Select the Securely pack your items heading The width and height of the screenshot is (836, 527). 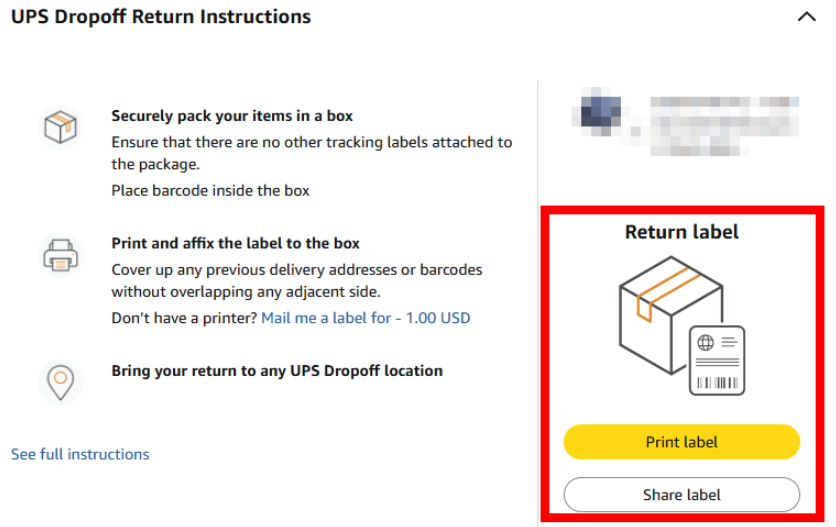click(232, 116)
